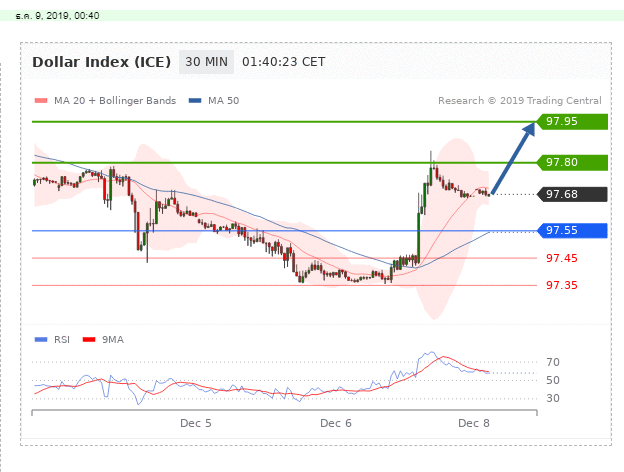Click the MA 50 legend label

pos(224,101)
